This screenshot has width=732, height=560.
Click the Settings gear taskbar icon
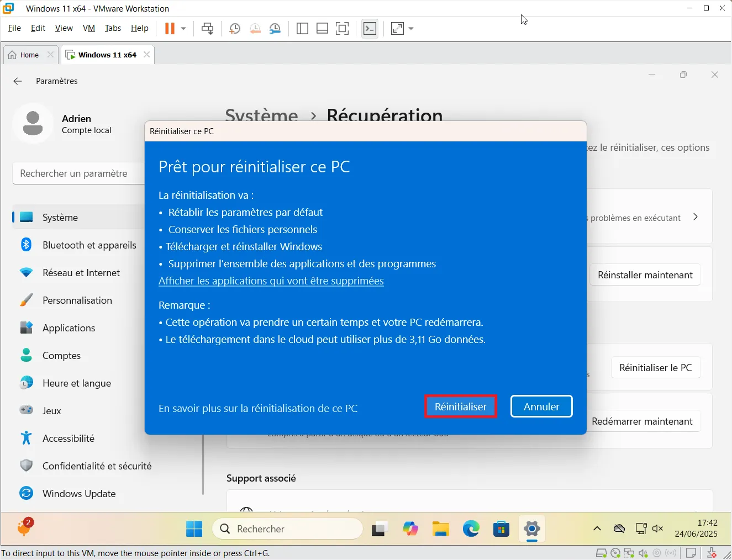pos(531,529)
